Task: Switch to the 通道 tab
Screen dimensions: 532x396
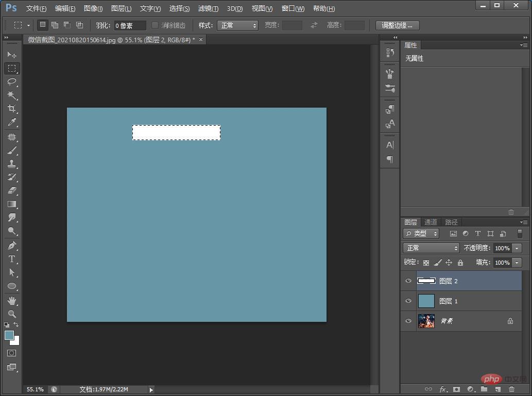Action: tap(431, 222)
